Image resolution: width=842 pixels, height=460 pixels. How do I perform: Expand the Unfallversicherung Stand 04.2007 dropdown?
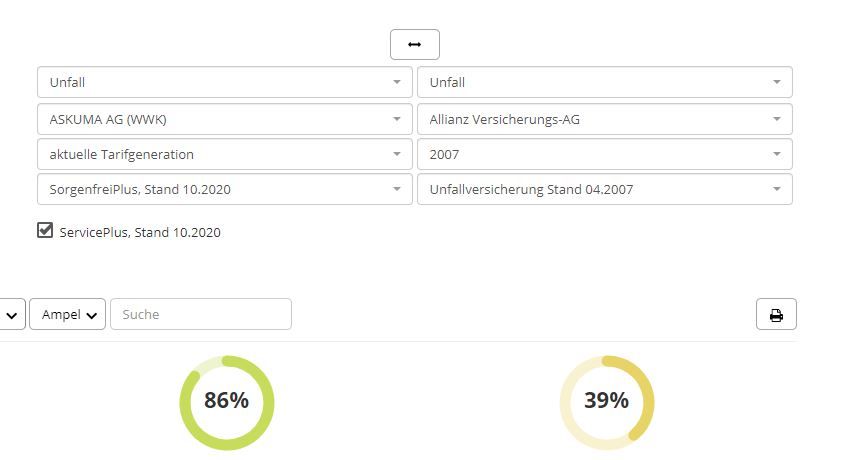pos(605,189)
